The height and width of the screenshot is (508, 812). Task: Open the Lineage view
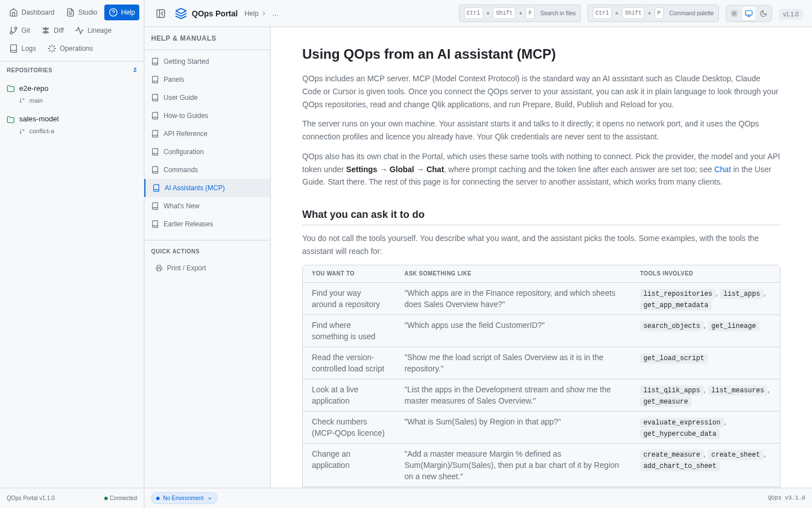[94, 30]
